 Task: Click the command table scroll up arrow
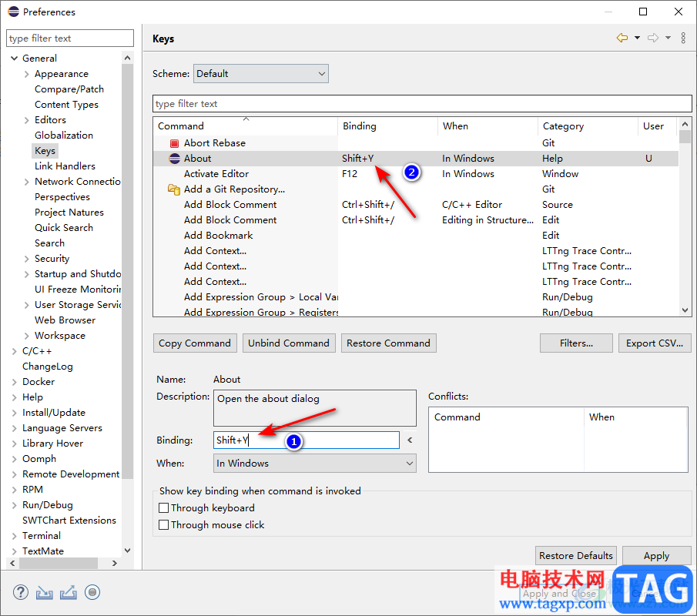(685, 124)
